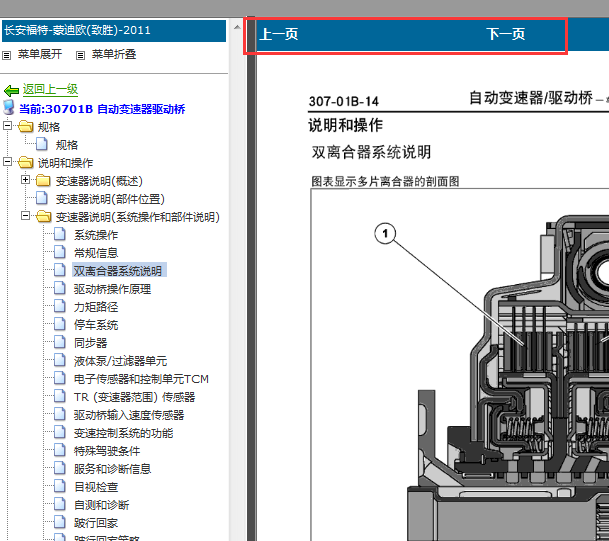Collapse the 说明和操作 tree node
The image size is (609, 541).
7,162
